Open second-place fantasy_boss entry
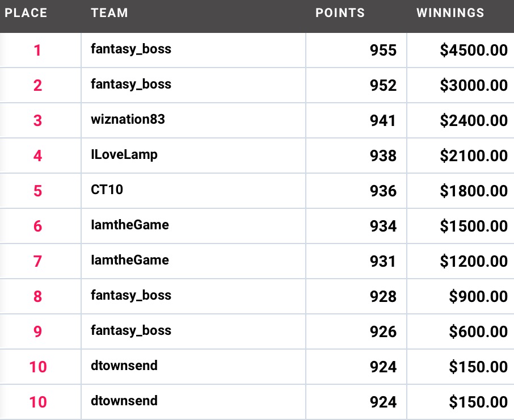 point(131,84)
